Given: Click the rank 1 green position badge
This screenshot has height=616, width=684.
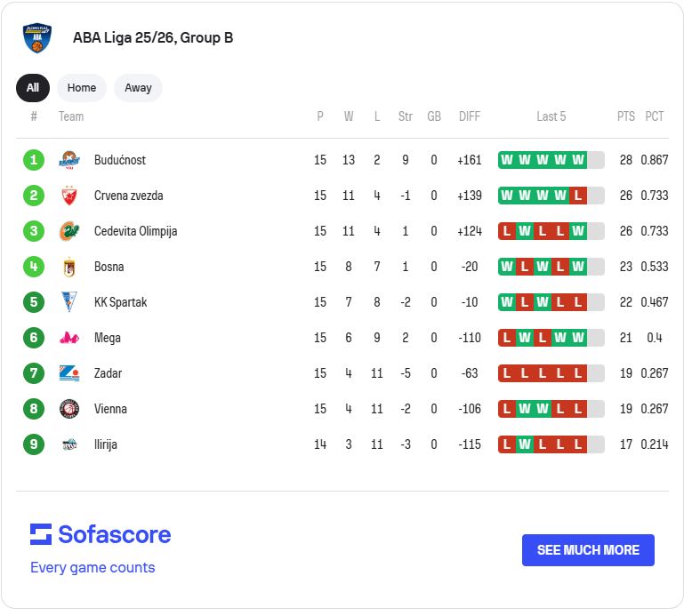Looking at the screenshot, I should pos(34,160).
